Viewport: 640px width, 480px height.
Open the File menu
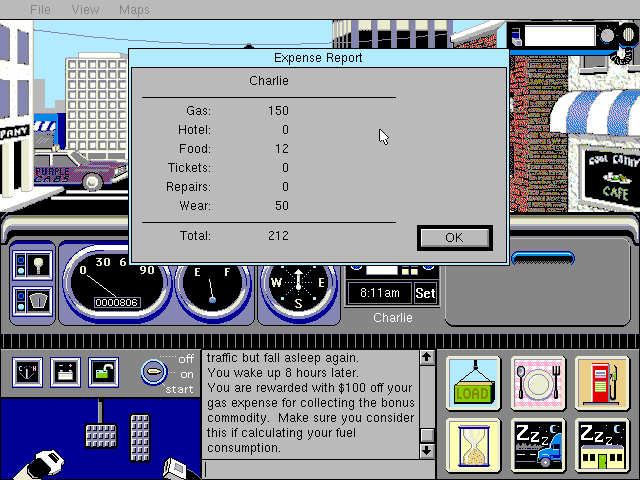coord(40,9)
